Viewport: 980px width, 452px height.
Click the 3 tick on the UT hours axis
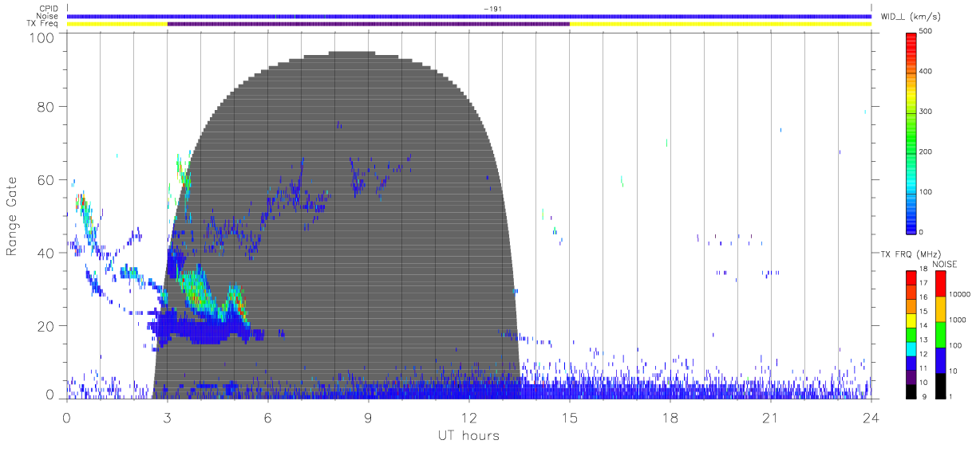(168, 417)
